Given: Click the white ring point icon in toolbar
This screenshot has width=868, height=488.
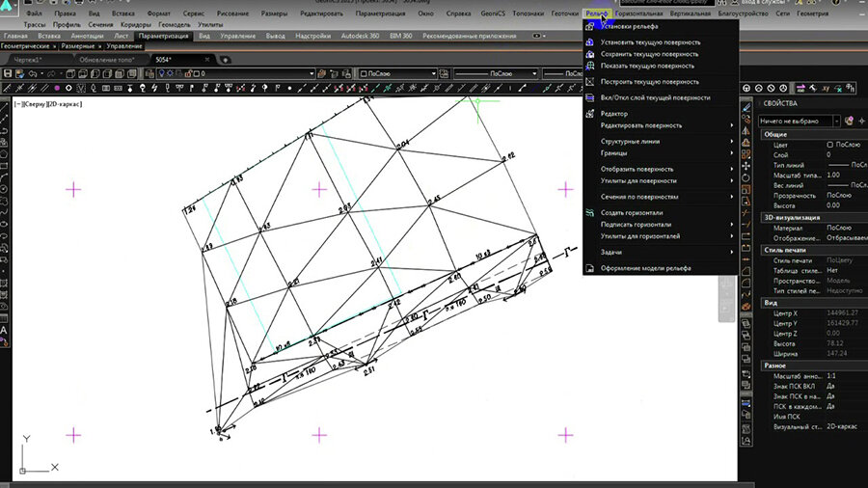Looking at the screenshot, I should (x=68, y=88).
